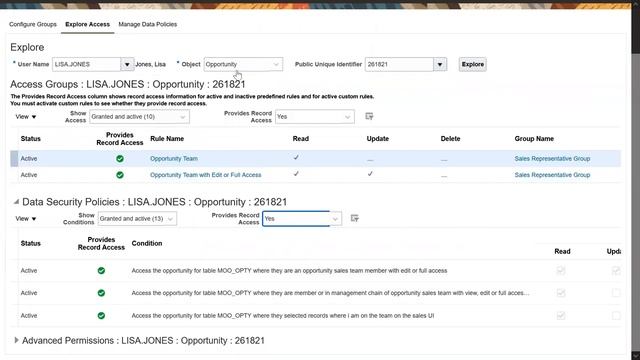Open Show Conditions dropdown Granted and active (13)

[137, 219]
